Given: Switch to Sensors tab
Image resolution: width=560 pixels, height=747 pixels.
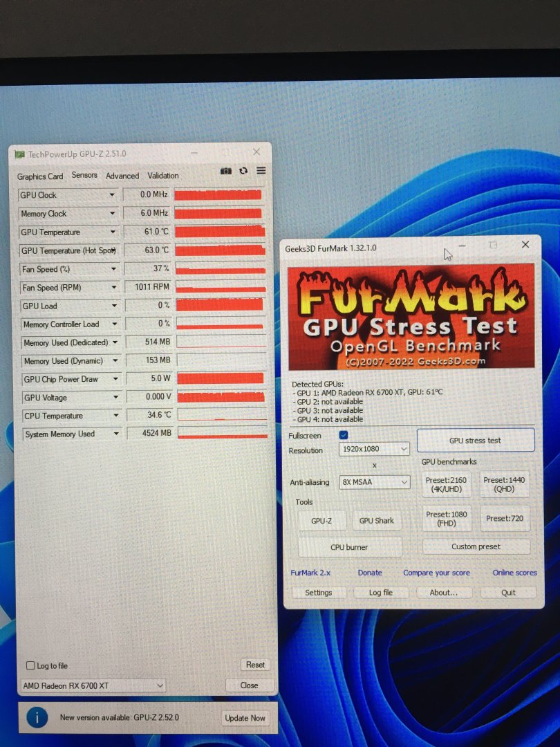Looking at the screenshot, I should [84, 175].
